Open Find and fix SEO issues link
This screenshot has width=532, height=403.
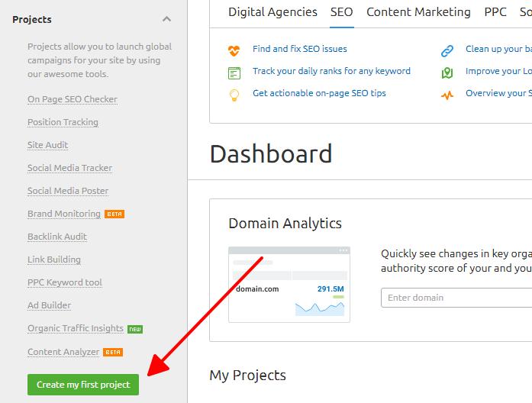pyautogui.click(x=300, y=49)
